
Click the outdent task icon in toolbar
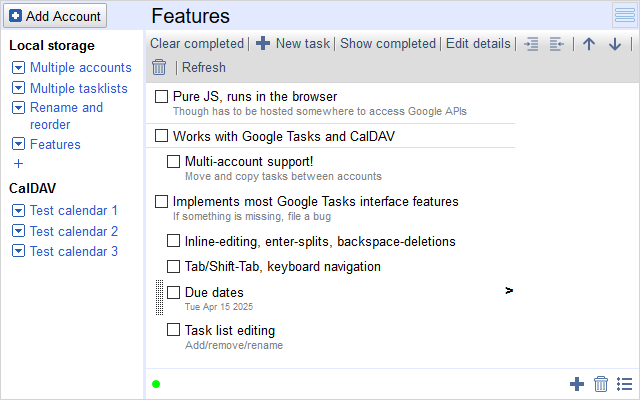[x=557, y=44]
